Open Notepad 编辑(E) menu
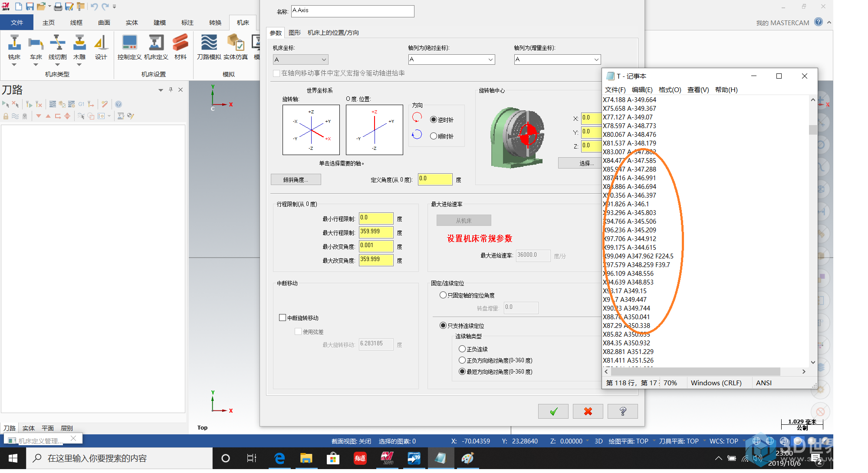Image resolution: width=868 pixels, height=473 pixels. 642,89
